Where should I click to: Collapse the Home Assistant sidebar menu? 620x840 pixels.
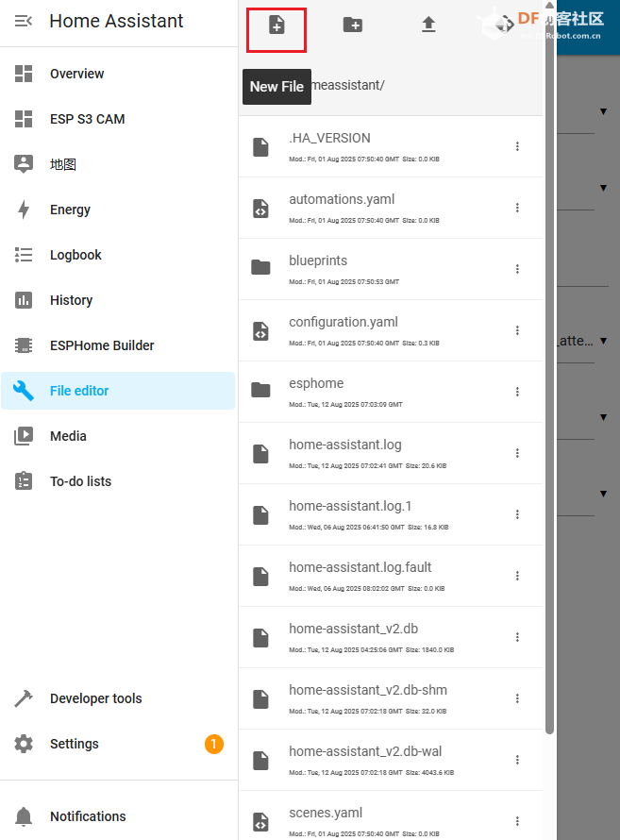pos(24,21)
